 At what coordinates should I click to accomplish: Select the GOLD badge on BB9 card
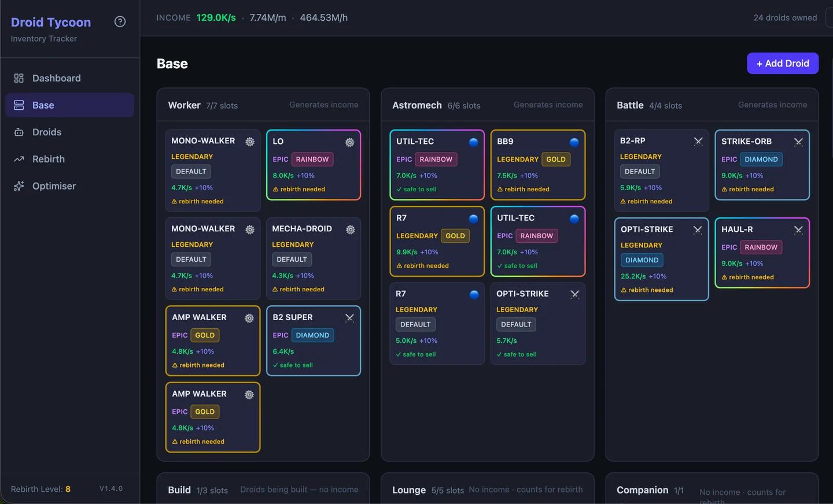click(556, 160)
